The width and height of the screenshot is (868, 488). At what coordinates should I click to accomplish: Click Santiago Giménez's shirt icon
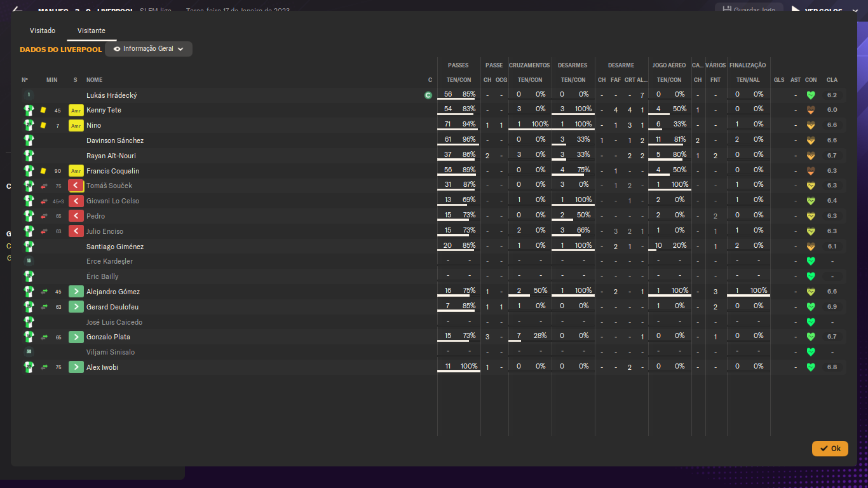click(x=29, y=247)
